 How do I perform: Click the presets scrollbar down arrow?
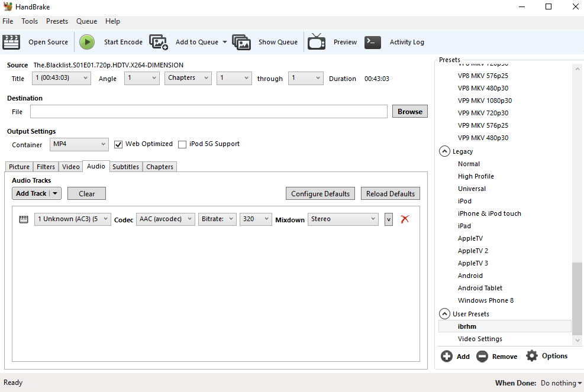click(577, 340)
